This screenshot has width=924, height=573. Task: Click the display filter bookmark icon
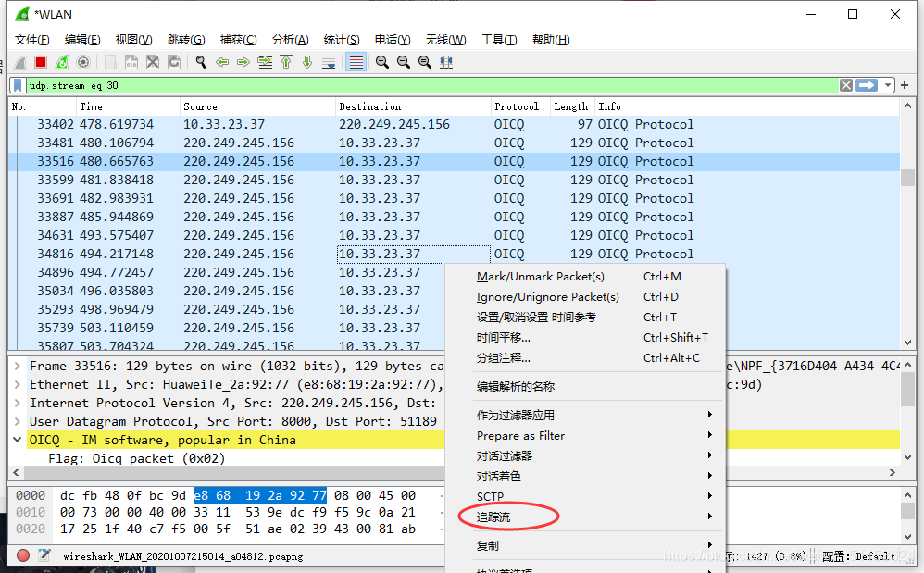(x=18, y=85)
